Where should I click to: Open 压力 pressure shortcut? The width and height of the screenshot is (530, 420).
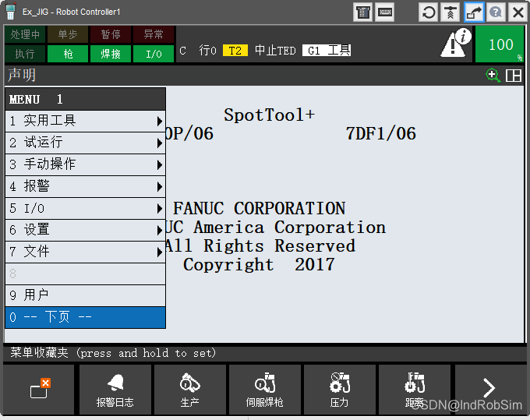tap(340, 390)
